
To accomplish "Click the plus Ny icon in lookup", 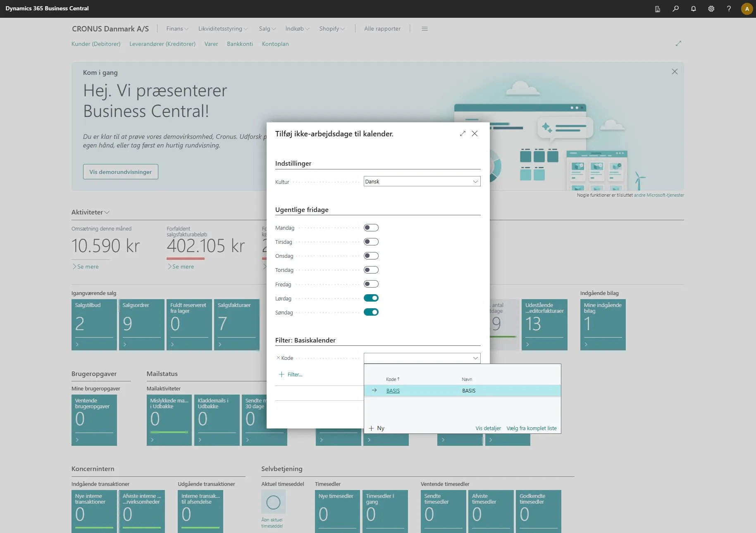I will 371,428.
